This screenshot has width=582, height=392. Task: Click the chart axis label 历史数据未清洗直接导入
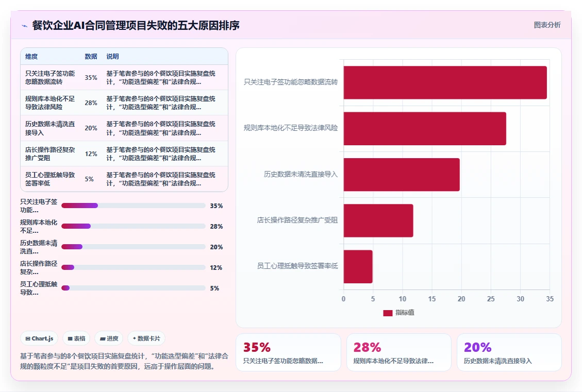301,174
